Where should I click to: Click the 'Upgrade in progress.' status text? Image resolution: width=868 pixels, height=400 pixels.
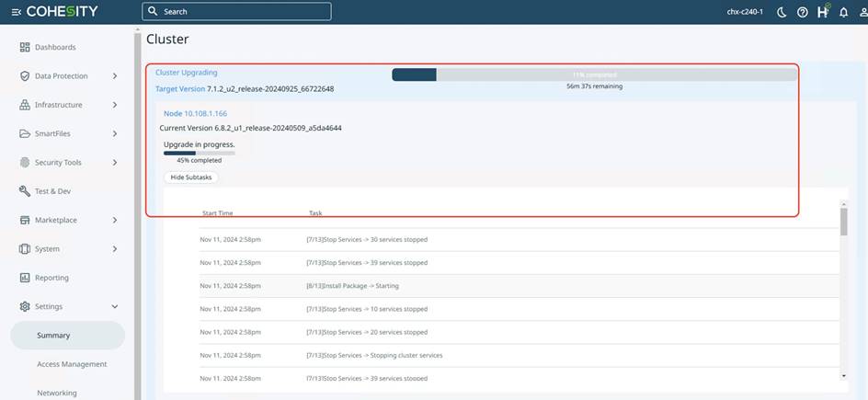(200, 144)
